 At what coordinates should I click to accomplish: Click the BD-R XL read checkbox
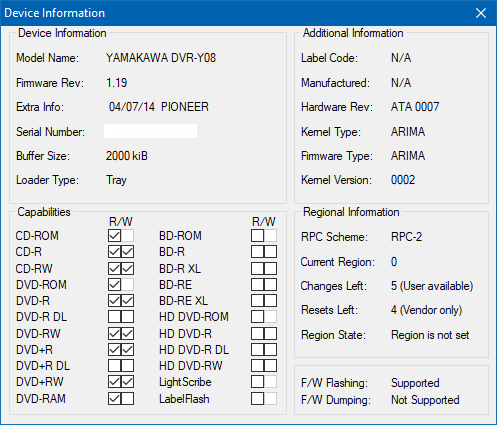pyautogui.click(x=257, y=268)
